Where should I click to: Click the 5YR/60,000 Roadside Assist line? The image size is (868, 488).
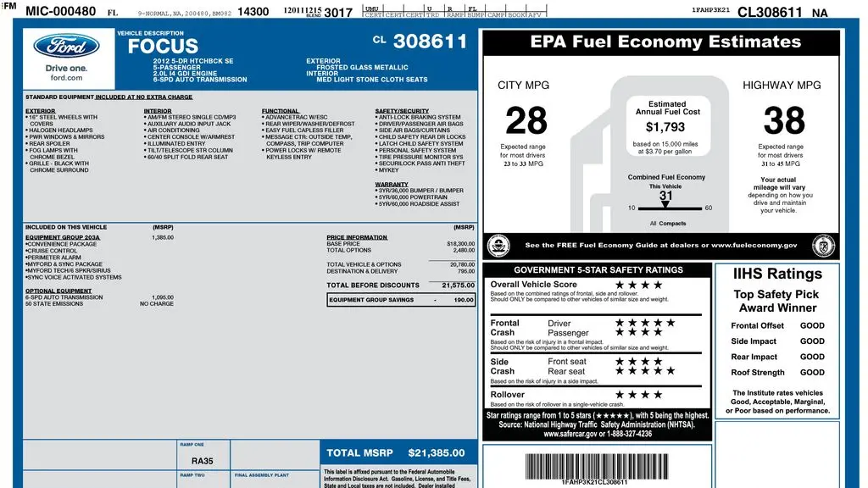click(x=417, y=203)
